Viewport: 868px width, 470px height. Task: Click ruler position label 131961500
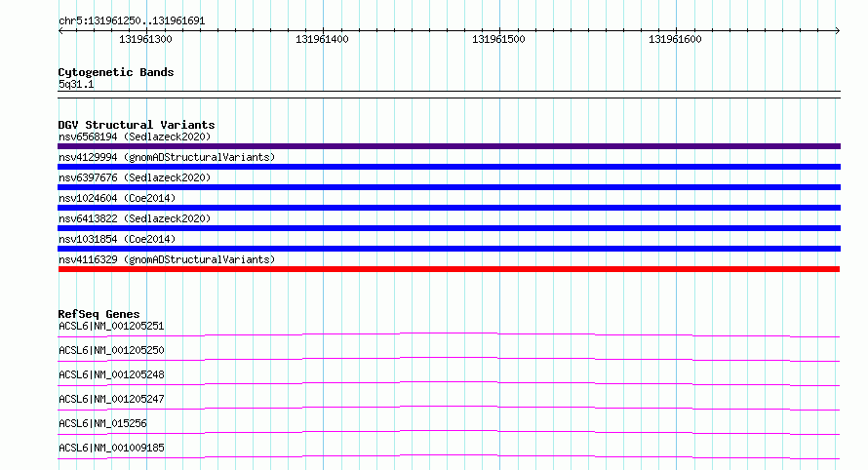[x=498, y=39]
